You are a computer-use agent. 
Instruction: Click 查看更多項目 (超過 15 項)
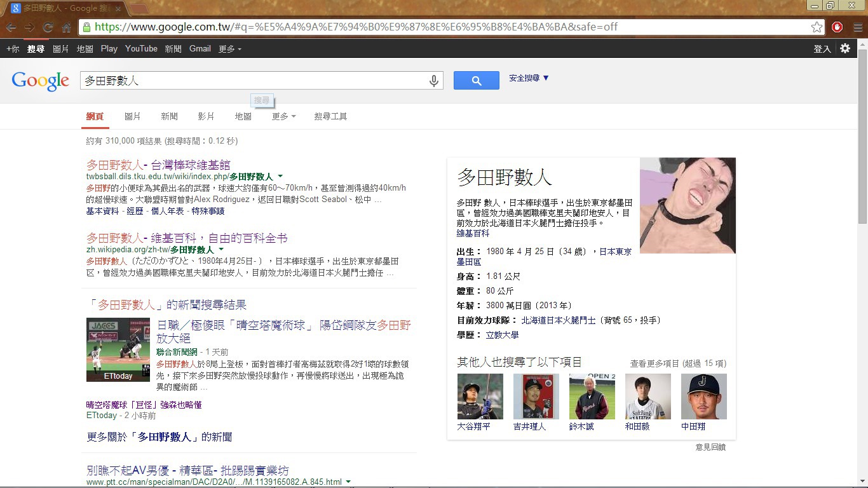coord(678,363)
